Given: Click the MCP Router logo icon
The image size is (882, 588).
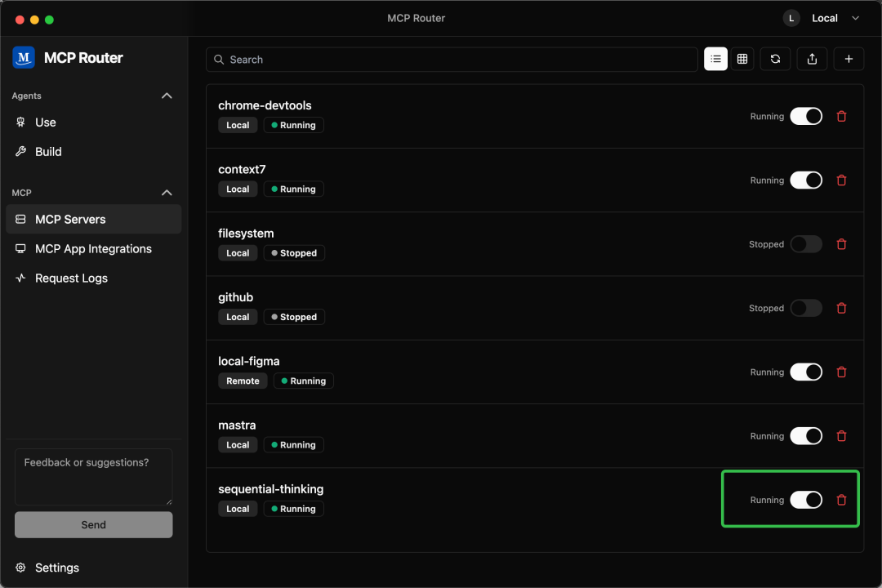Looking at the screenshot, I should [x=24, y=57].
